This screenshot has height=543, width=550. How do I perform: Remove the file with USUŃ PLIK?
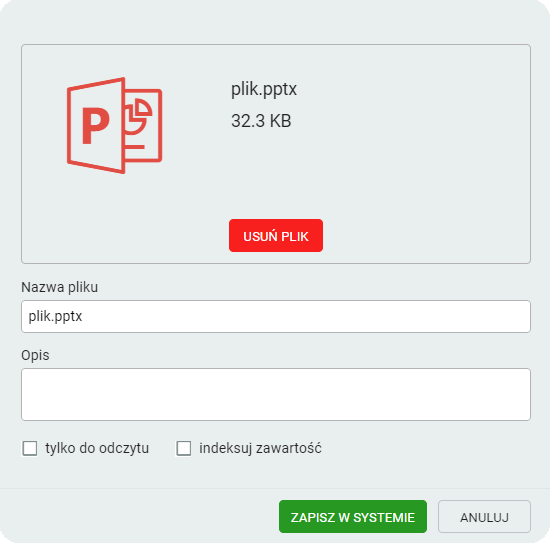point(276,236)
